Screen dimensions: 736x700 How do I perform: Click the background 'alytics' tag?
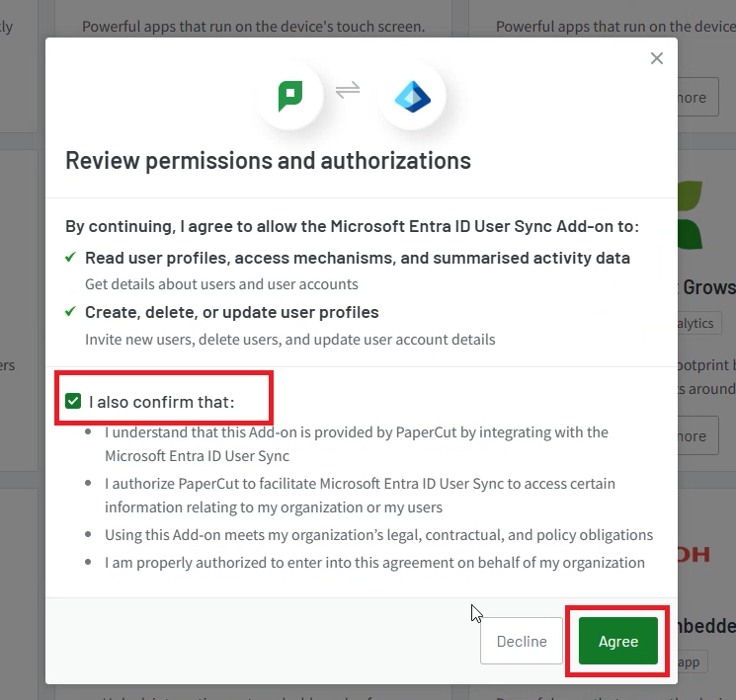click(x=698, y=323)
